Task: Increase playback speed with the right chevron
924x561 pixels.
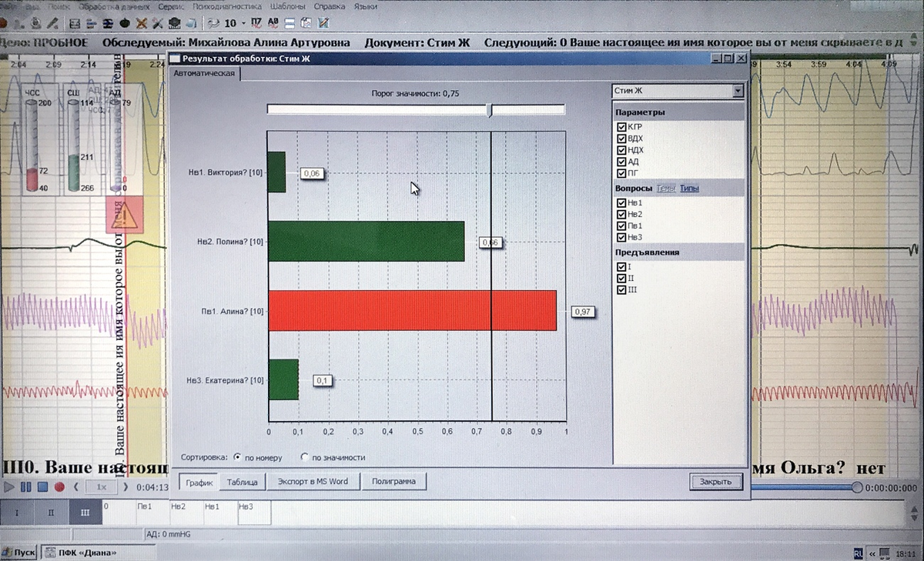Action: pyautogui.click(x=124, y=487)
